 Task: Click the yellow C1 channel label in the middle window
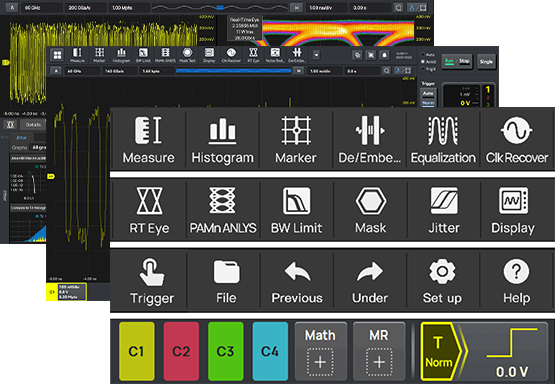point(52,292)
